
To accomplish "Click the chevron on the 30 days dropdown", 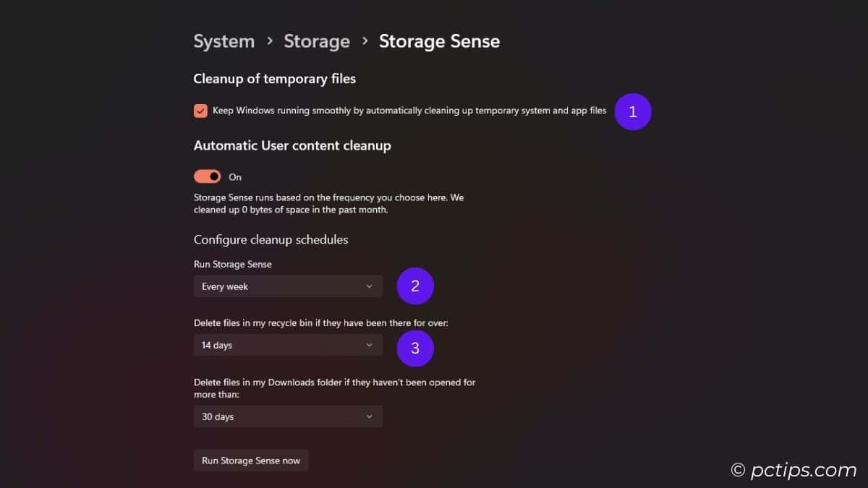I will pyautogui.click(x=370, y=416).
